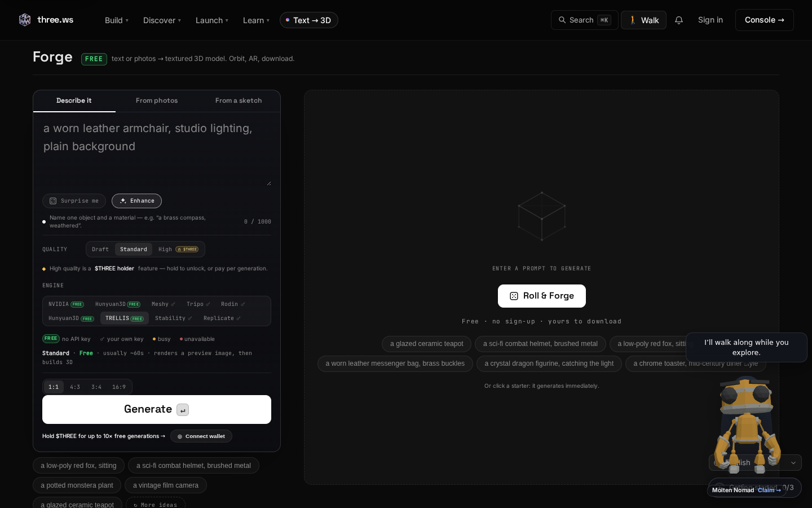Set aspect ratio to 3:4
The width and height of the screenshot is (812, 508).
coord(96,387)
